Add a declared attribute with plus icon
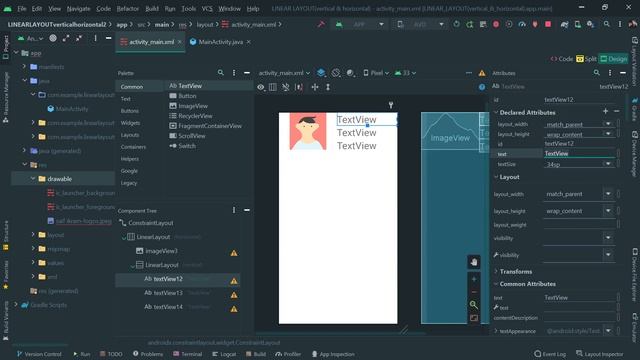 [x=605, y=111]
